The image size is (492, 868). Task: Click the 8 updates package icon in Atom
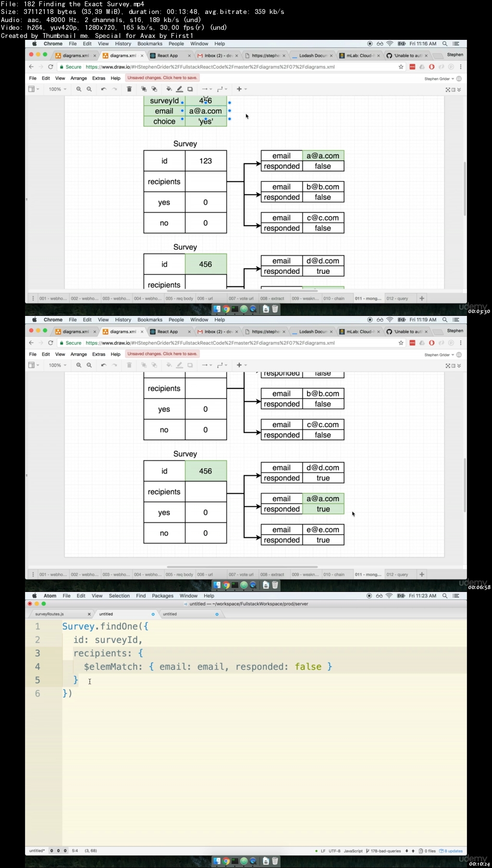pos(451,851)
